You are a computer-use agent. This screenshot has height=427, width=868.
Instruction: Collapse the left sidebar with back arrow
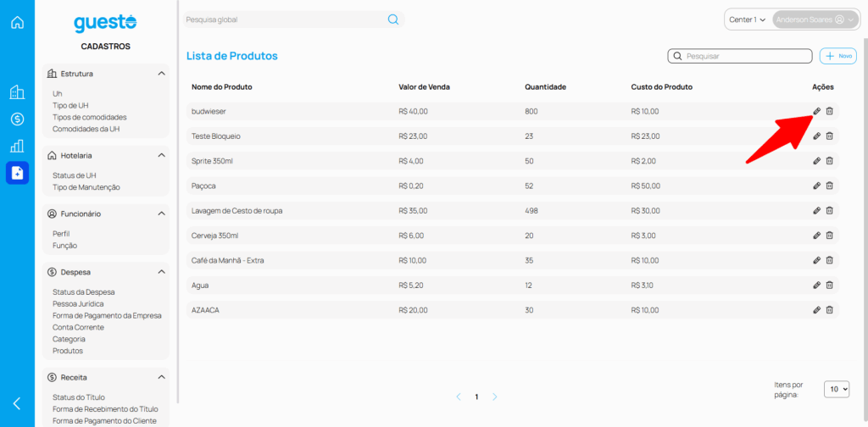(x=17, y=403)
